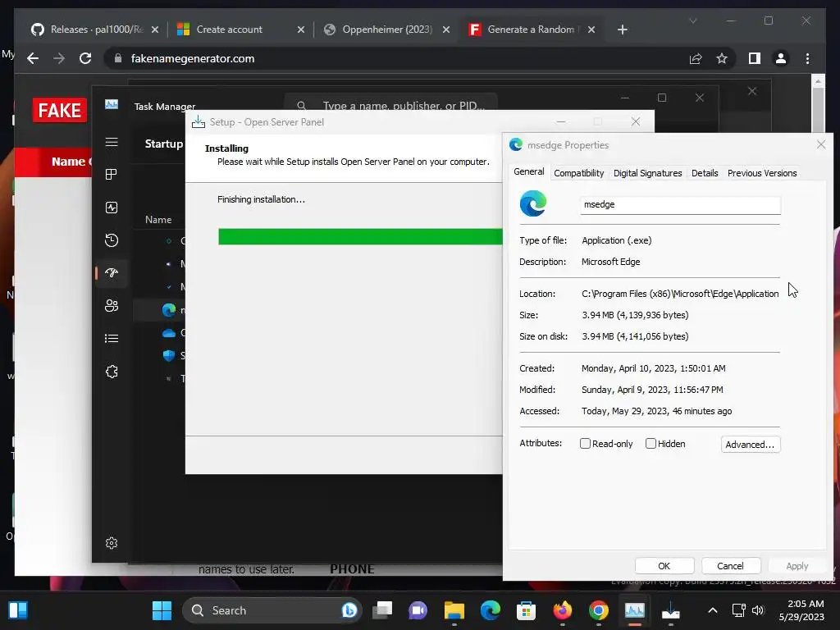This screenshot has width=840, height=630.
Task: Switch to the General tab in msedge Properties
Action: point(529,172)
